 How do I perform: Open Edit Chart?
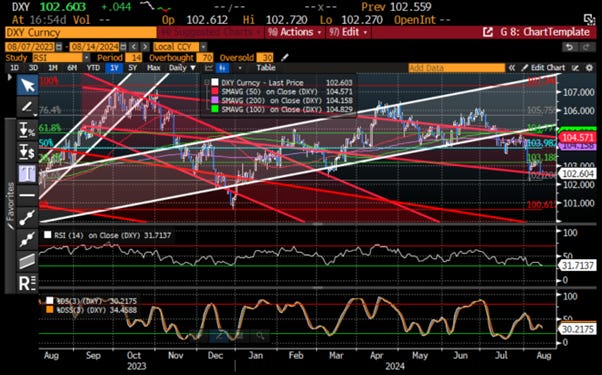tap(544, 68)
